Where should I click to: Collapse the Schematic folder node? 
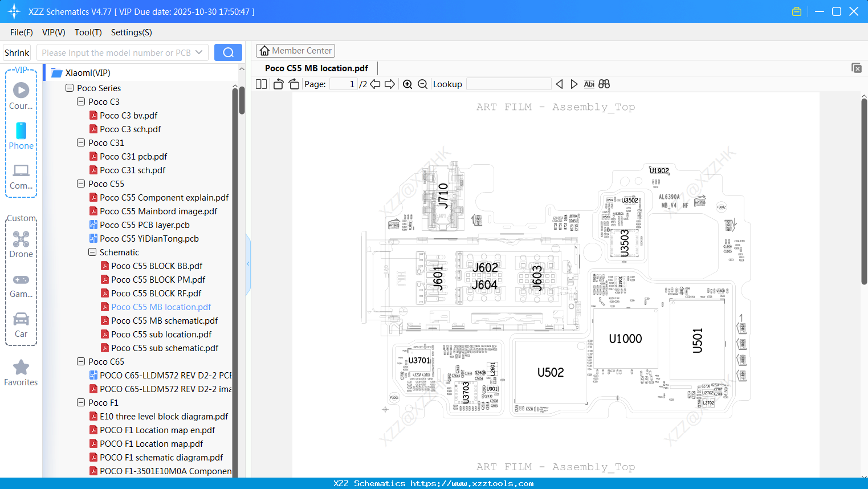pos(92,252)
